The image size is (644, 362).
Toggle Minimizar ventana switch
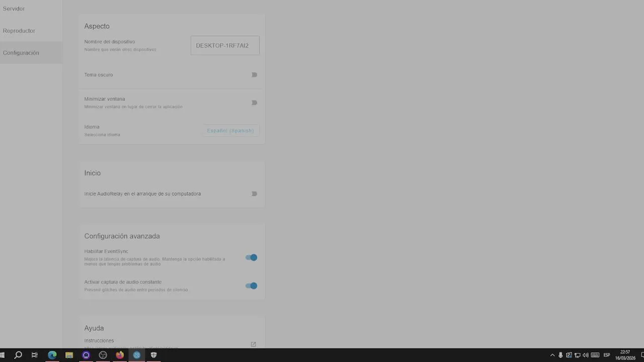pos(254,103)
